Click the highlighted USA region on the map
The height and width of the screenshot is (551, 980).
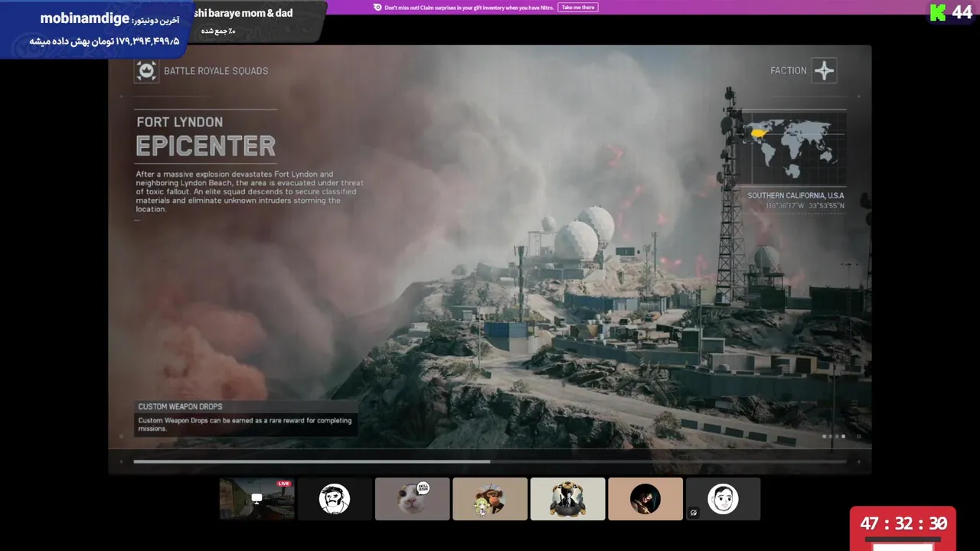click(759, 133)
